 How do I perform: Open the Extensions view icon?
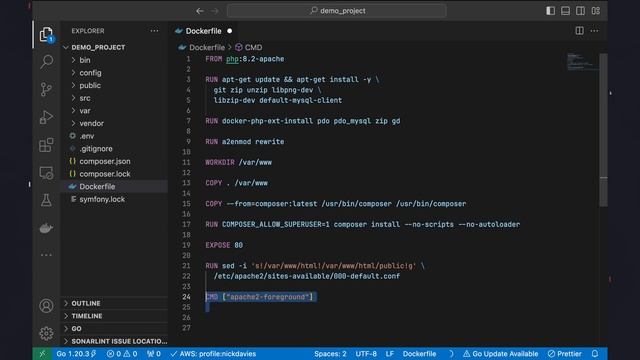[46, 145]
